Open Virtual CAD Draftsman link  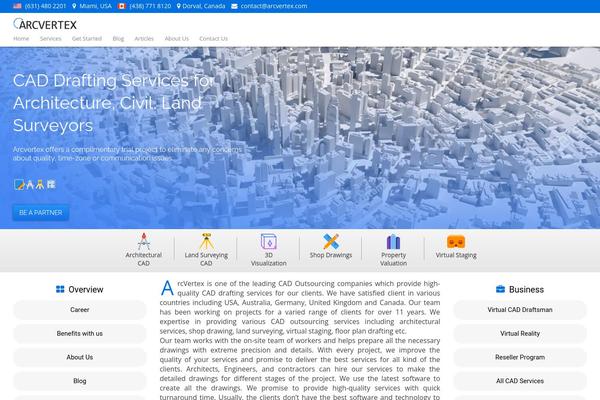point(520,310)
